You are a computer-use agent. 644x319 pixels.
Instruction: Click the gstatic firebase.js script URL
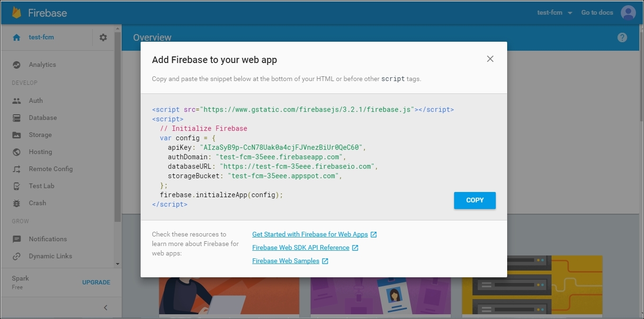click(308, 109)
